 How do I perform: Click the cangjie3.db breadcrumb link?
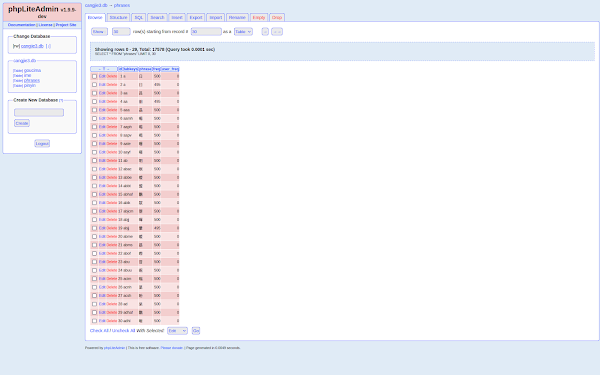96,5
